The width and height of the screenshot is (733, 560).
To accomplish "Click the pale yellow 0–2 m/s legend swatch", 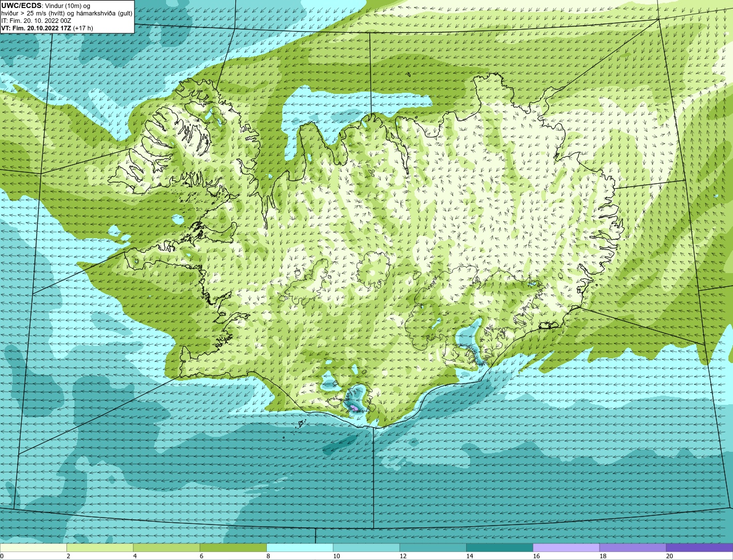I will tap(33, 548).
